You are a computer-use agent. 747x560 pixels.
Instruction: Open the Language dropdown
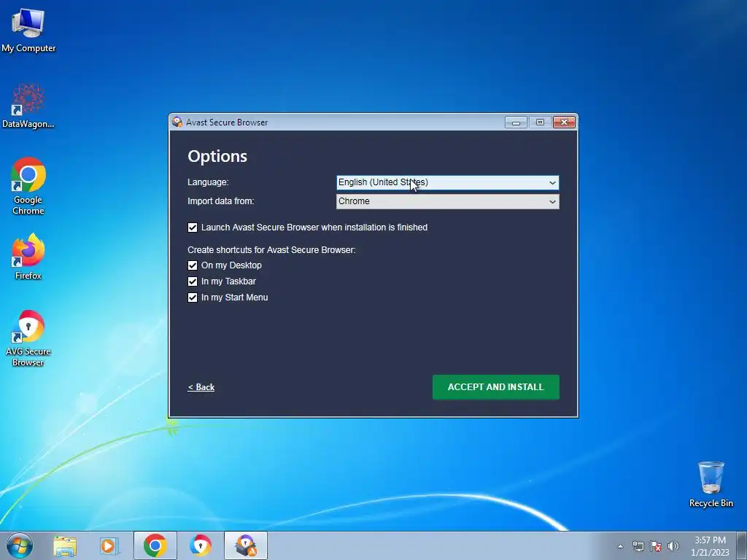(x=447, y=182)
